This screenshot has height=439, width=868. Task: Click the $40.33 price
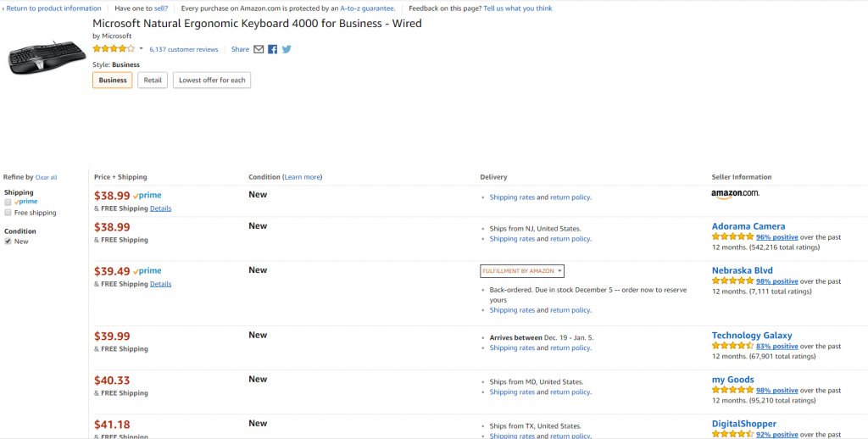click(113, 381)
